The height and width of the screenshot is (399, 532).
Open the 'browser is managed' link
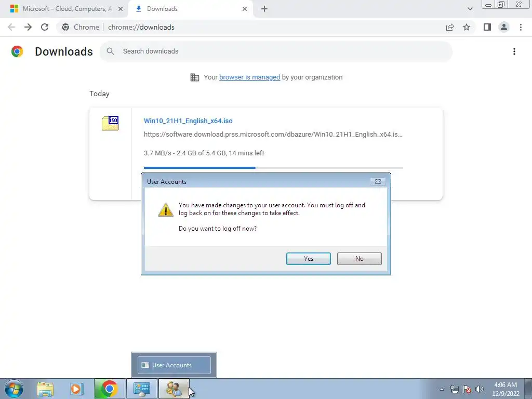[250, 77]
